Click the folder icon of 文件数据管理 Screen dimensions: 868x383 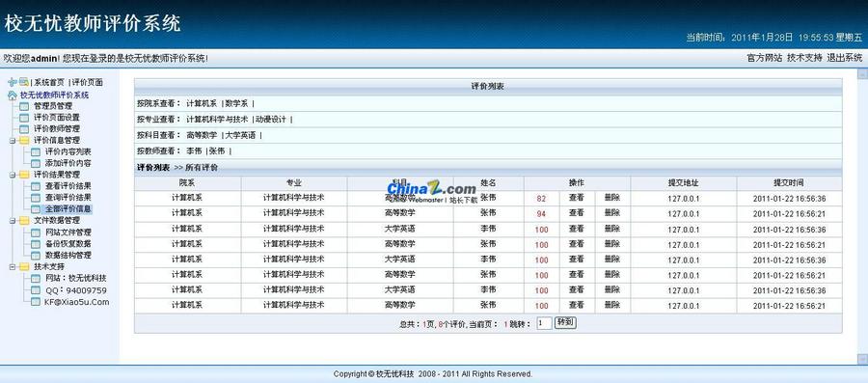(24, 220)
